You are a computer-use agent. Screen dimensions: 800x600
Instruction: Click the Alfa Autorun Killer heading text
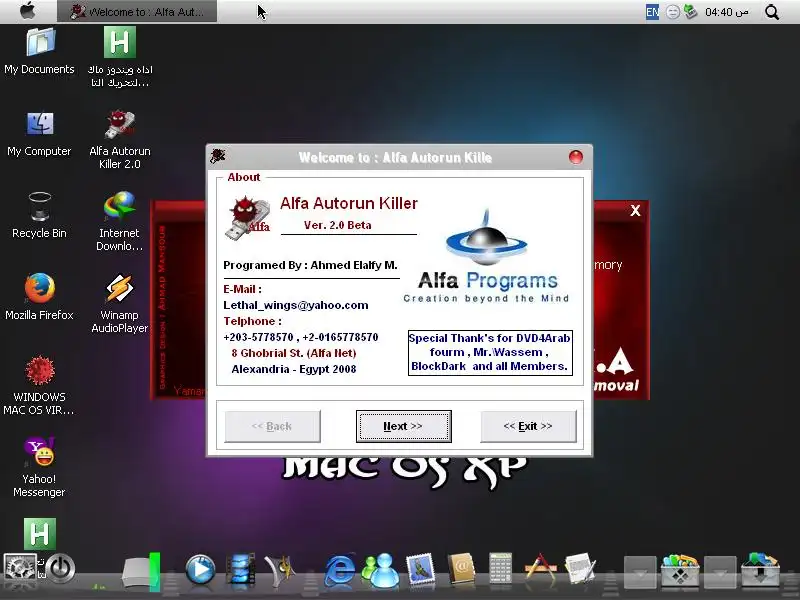(349, 203)
